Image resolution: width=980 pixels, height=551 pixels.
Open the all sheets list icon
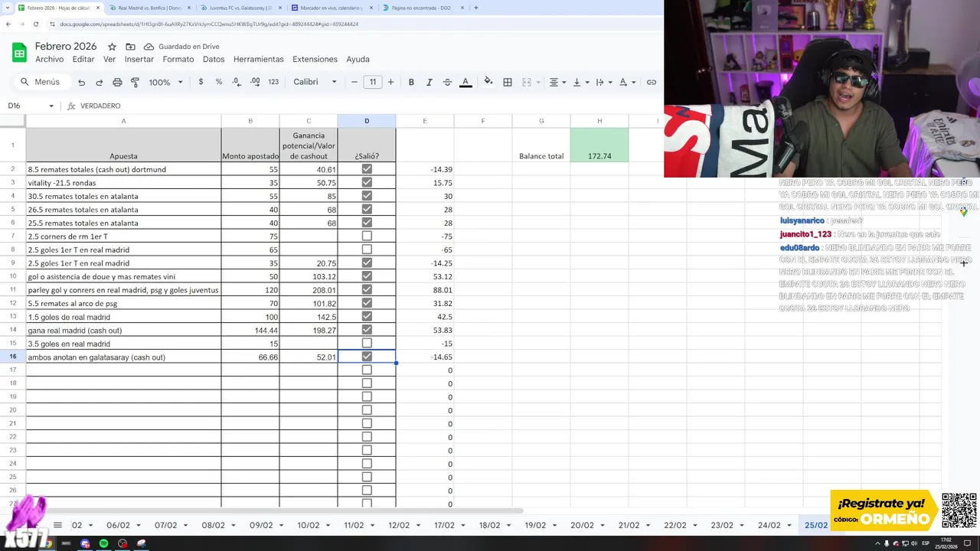coord(57,525)
